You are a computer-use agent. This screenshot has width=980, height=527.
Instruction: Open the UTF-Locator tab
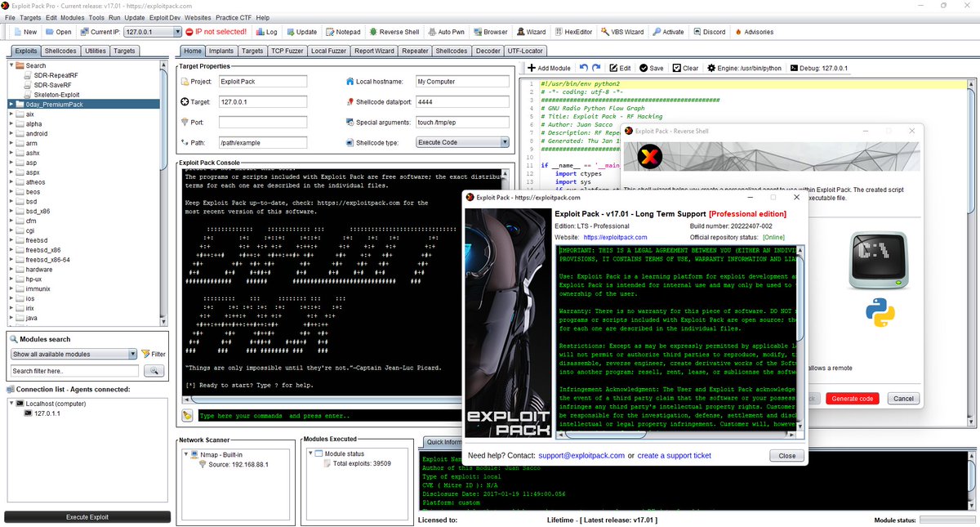[x=525, y=51]
